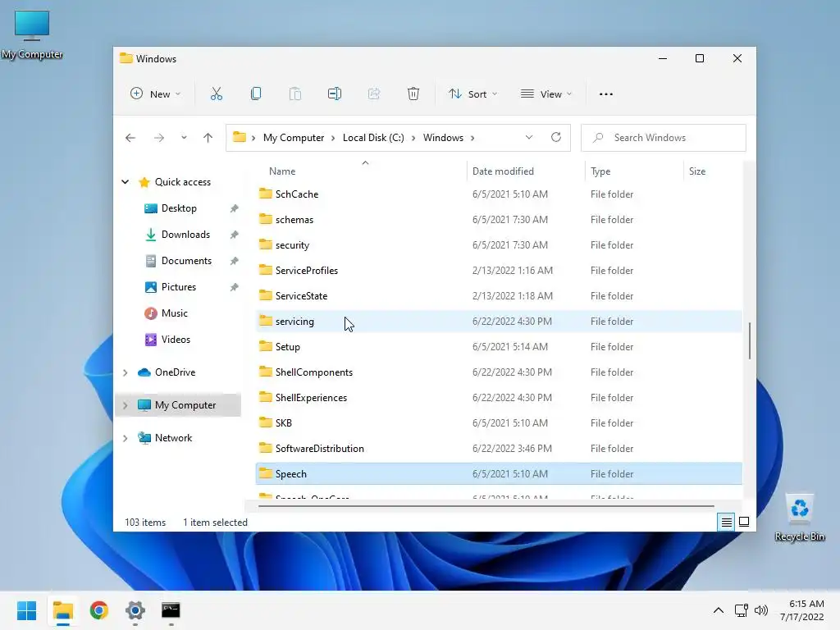
Task: Click the SchCache folder icon
Action: [265, 194]
